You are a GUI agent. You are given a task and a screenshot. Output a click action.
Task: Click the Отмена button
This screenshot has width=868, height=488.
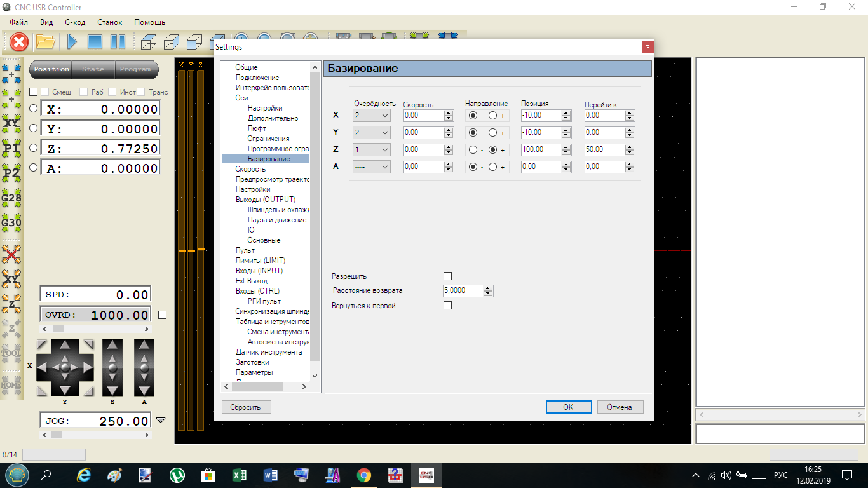tap(620, 407)
